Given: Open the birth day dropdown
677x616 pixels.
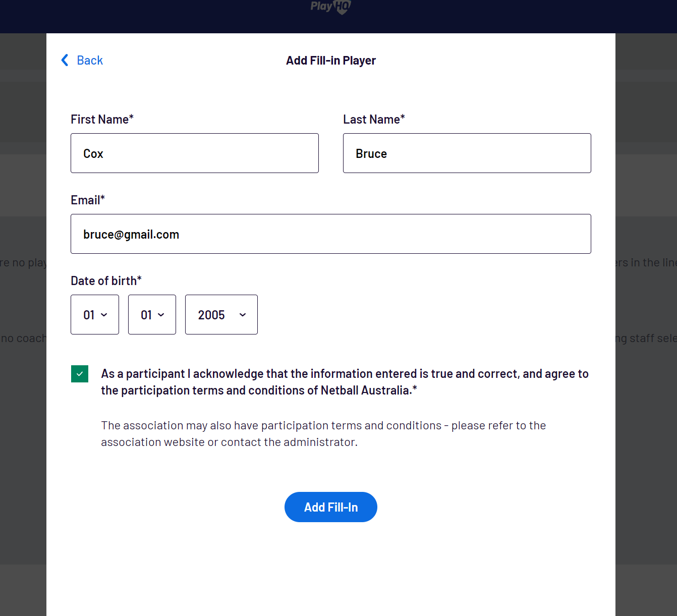Looking at the screenshot, I should 95,315.
